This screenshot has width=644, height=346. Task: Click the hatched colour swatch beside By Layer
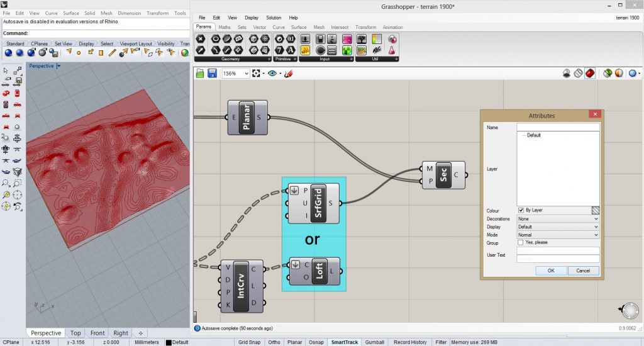click(x=595, y=210)
